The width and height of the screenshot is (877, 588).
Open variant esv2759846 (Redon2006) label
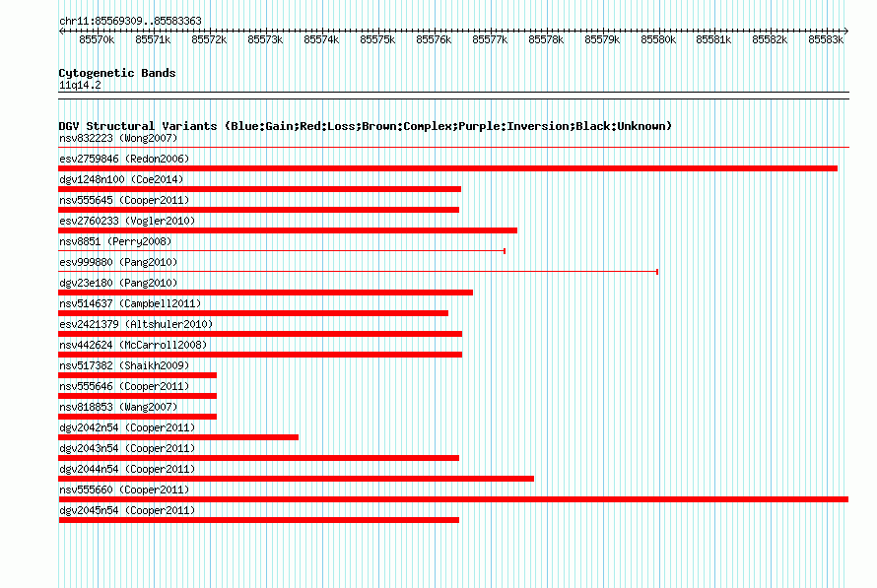click(124, 159)
